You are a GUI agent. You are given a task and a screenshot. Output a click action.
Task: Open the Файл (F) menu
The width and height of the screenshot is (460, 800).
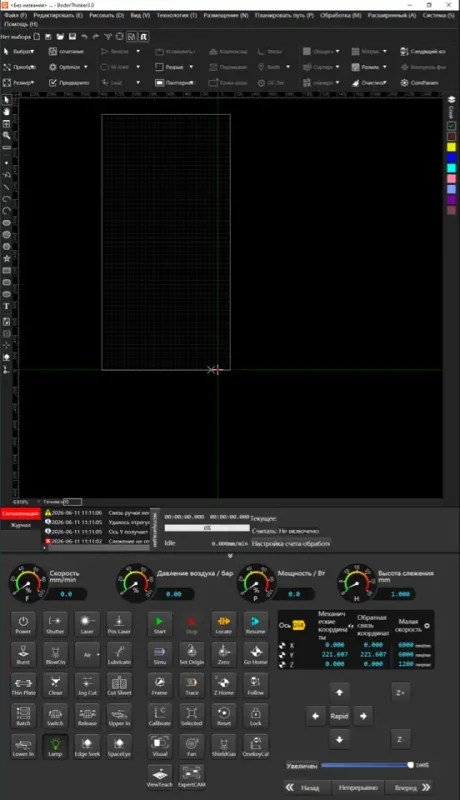[15, 15]
